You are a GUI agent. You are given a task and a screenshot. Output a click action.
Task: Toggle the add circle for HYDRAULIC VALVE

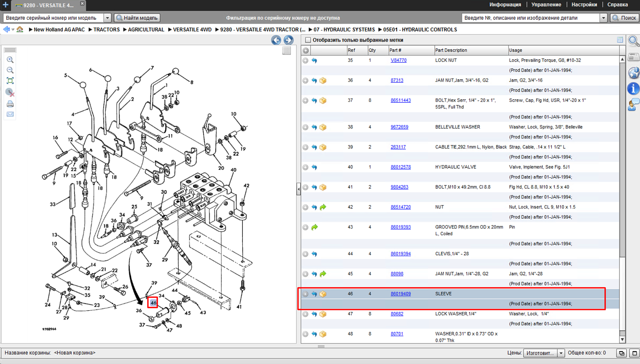click(x=305, y=167)
